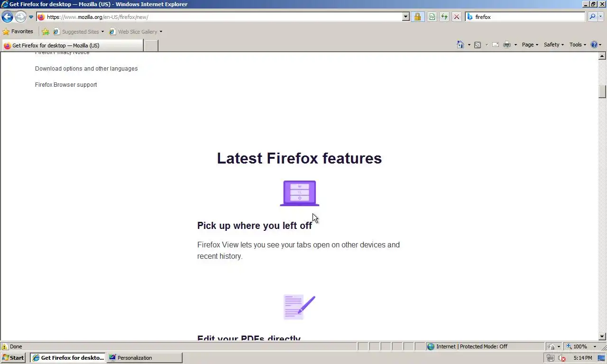
Task: Open the recent pages dropdown arrow
Action: click(31, 17)
